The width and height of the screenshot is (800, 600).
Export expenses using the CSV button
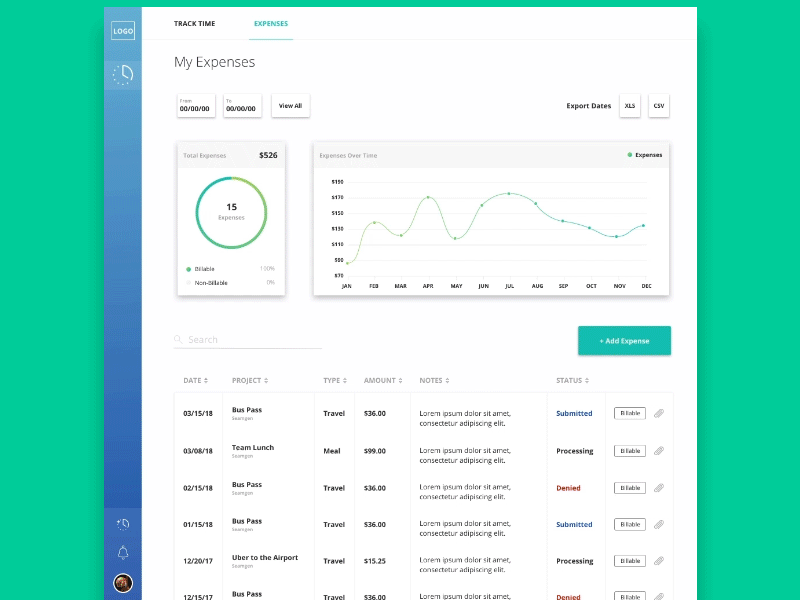659,105
